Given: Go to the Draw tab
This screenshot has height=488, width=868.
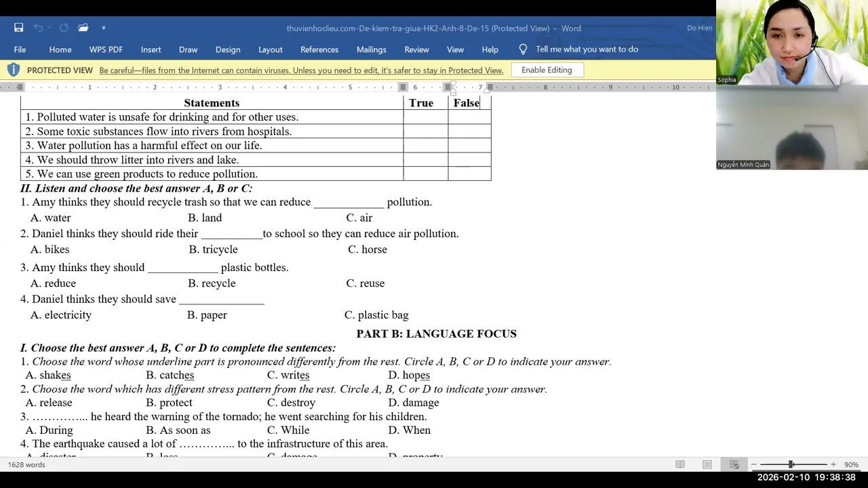Looking at the screenshot, I should tap(188, 49).
